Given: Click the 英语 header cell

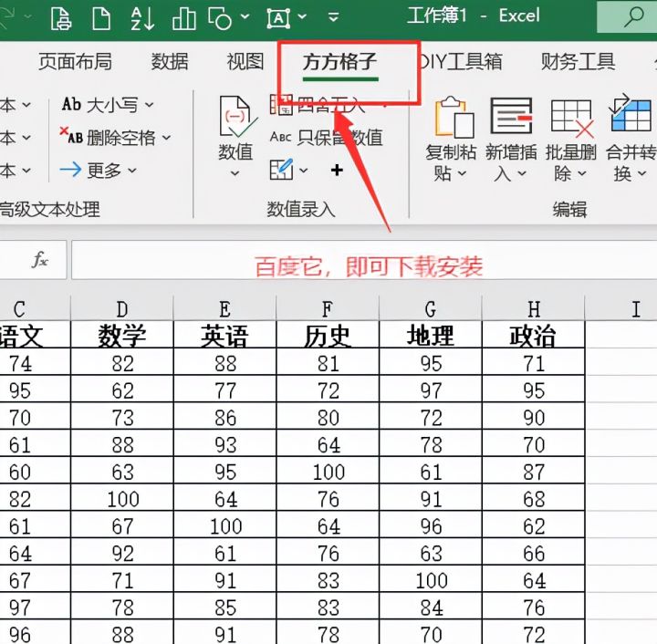Looking at the screenshot, I should point(225,335).
